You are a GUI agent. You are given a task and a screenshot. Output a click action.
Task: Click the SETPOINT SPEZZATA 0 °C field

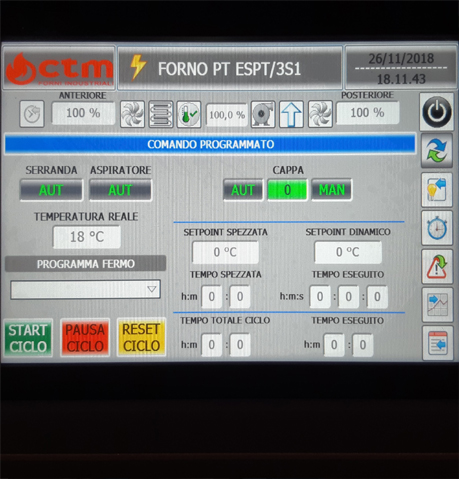tap(225, 252)
